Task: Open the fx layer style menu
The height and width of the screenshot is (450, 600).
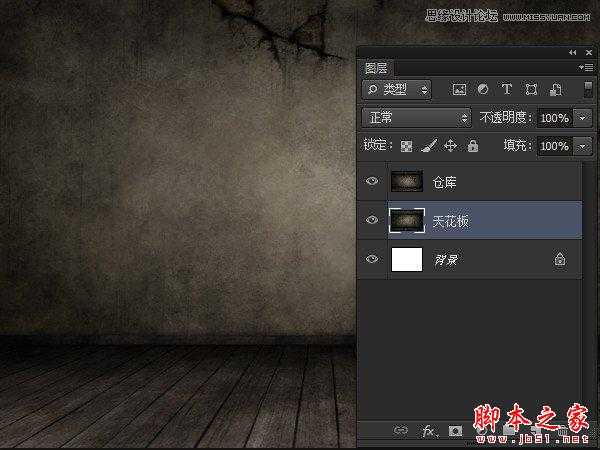Action: pos(429,431)
